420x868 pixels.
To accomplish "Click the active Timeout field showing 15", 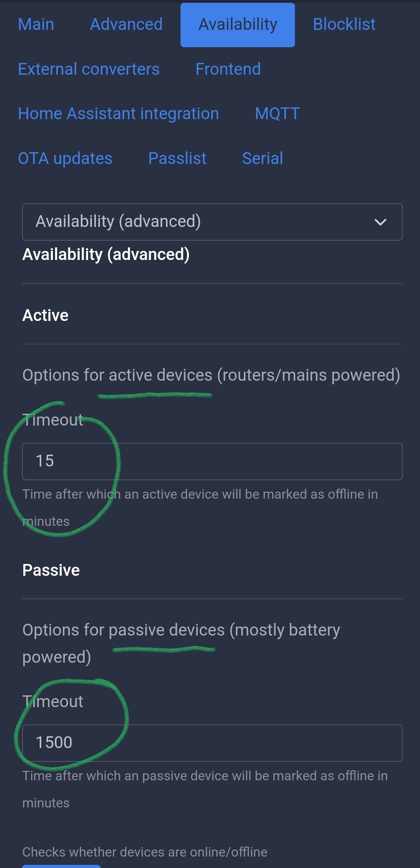I will click(212, 461).
